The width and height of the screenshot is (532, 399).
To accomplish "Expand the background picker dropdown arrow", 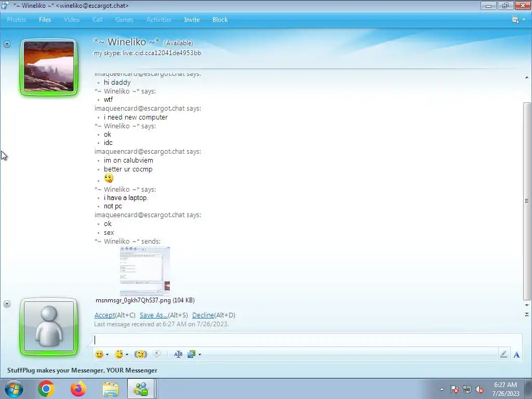I will (x=200, y=354).
